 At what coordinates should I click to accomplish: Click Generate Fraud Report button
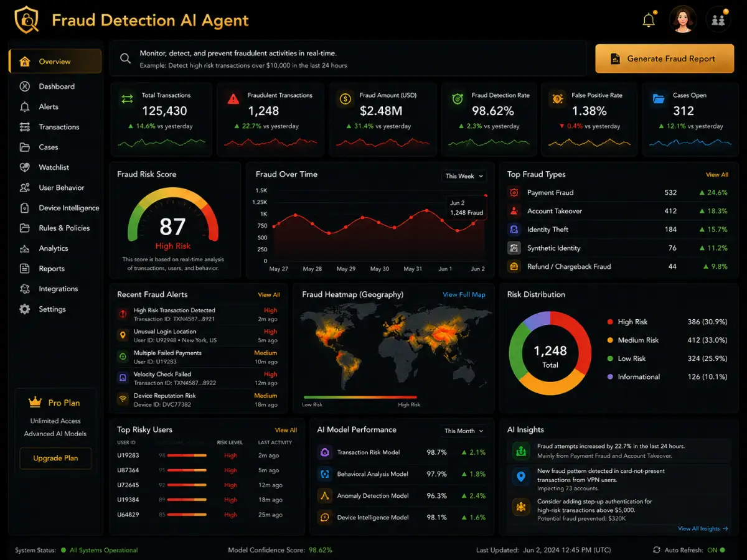pos(664,58)
